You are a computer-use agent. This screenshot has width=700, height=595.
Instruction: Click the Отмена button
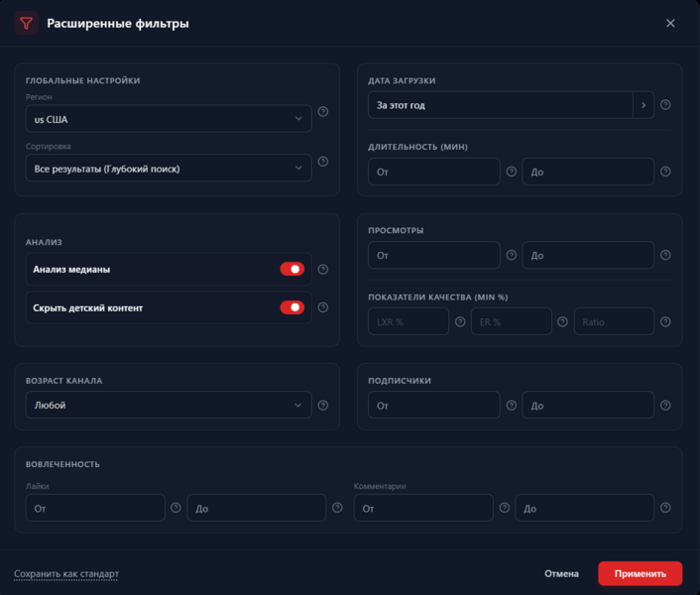(x=561, y=573)
